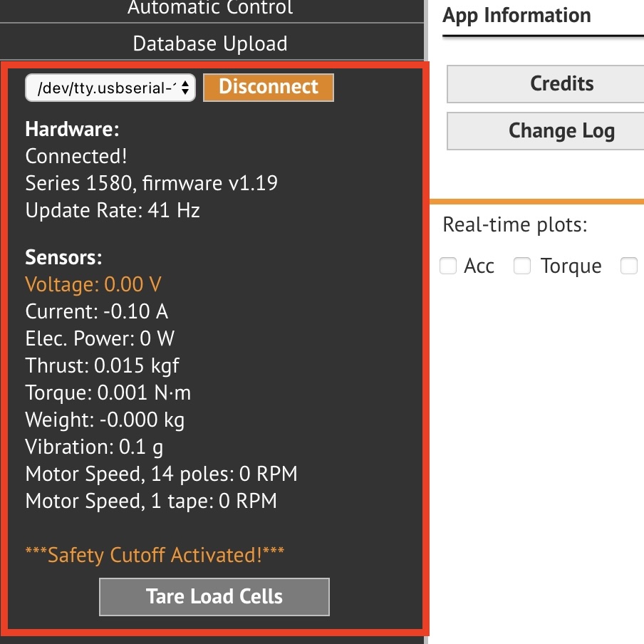Open the Automatic Control tab
This screenshot has width=644, height=644.
210,9
